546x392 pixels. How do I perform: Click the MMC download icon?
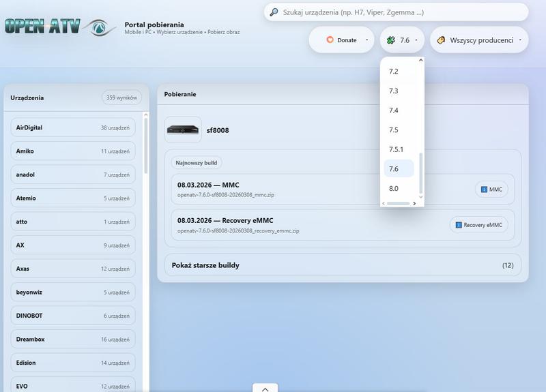tap(484, 190)
